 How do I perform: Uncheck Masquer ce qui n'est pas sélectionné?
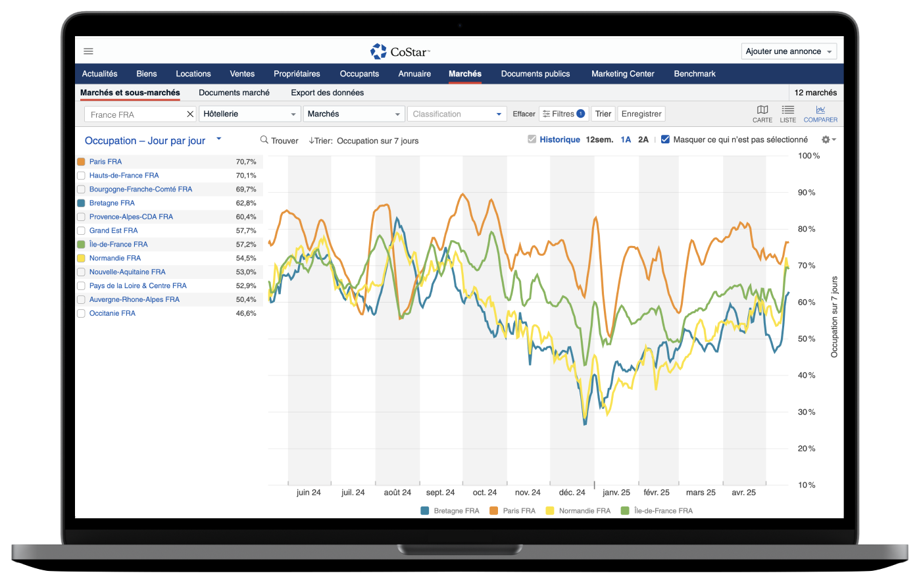point(665,139)
